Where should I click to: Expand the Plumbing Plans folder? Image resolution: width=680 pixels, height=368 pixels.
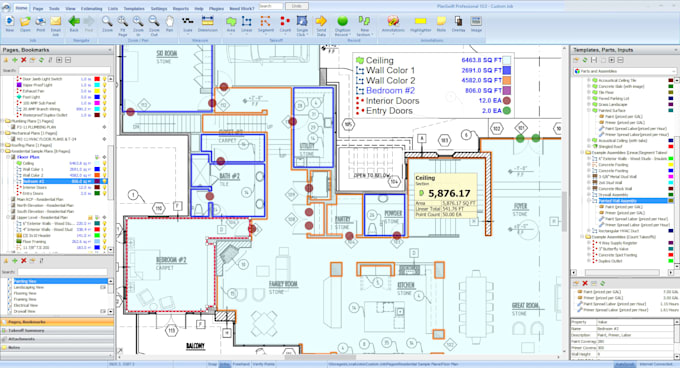3,121
